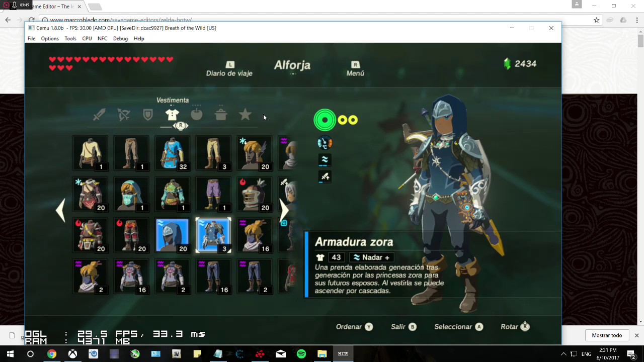Select the purple sirwal pants item
The image size is (644, 362).
pos(213,194)
